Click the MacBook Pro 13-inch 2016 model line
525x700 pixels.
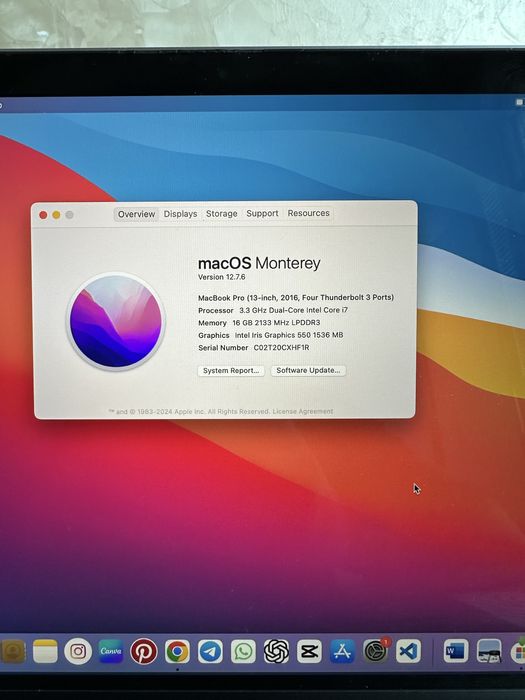[296, 297]
